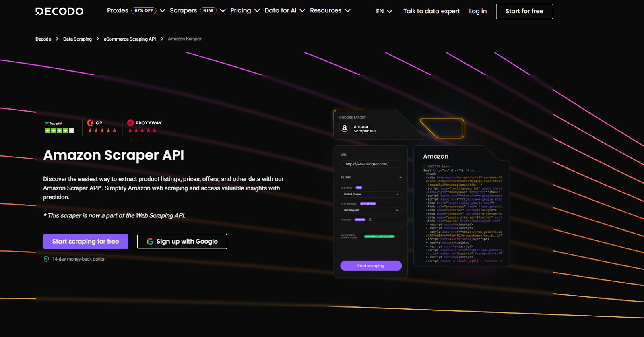Click the Trustpilot rating badge

point(60,127)
